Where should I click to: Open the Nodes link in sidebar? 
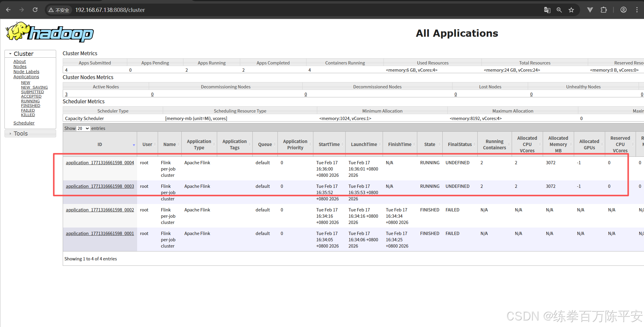click(x=20, y=67)
